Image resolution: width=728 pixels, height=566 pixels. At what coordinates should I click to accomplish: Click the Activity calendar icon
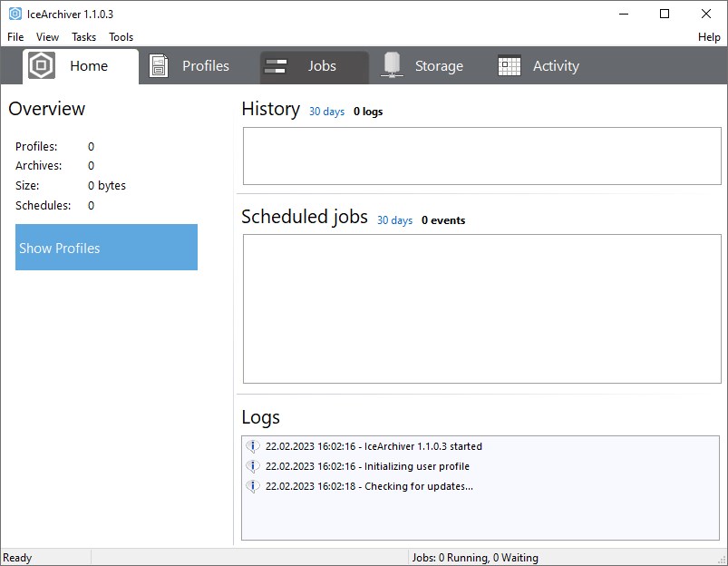[x=510, y=65]
